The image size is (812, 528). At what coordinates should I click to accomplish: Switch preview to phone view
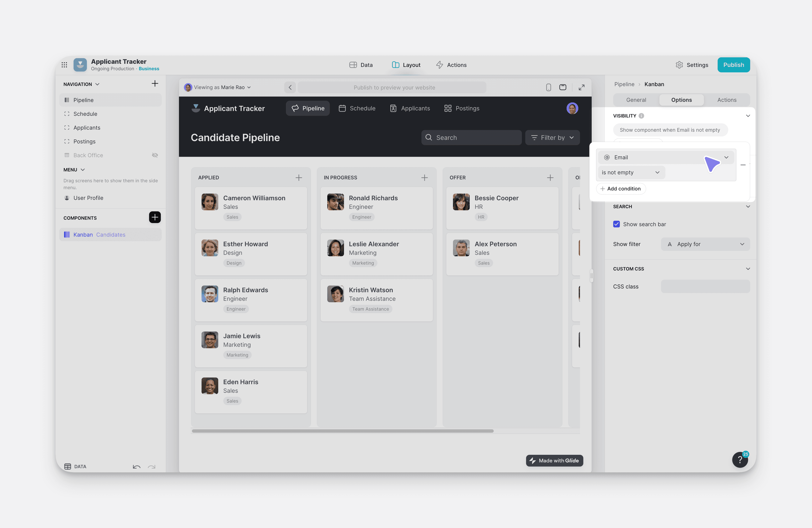tap(549, 87)
